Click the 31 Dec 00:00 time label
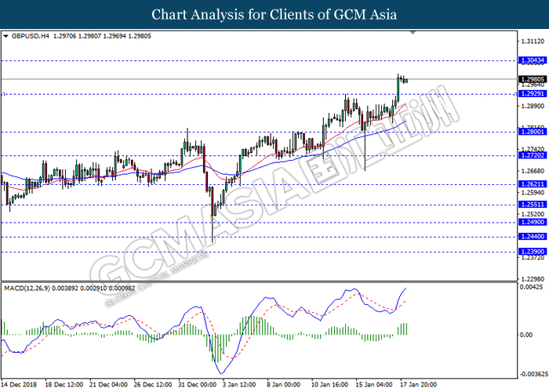The width and height of the screenshot is (549, 392). (197, 385)
